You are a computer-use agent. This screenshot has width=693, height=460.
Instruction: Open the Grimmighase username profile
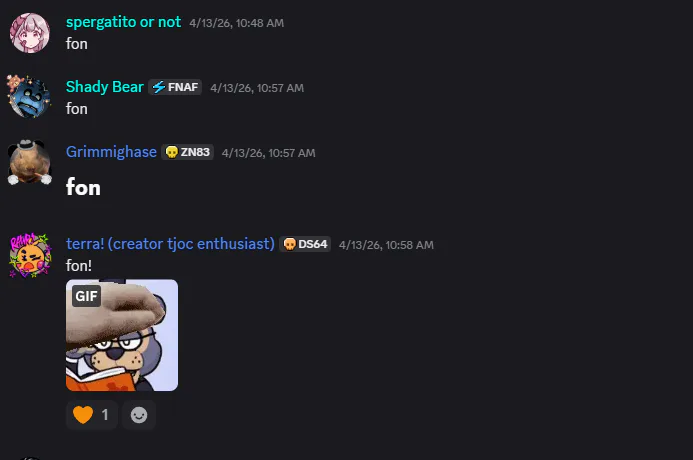tap(111, 152)
